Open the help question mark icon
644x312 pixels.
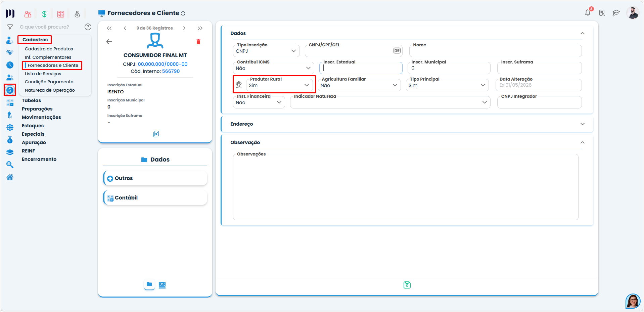pos(88,27)
